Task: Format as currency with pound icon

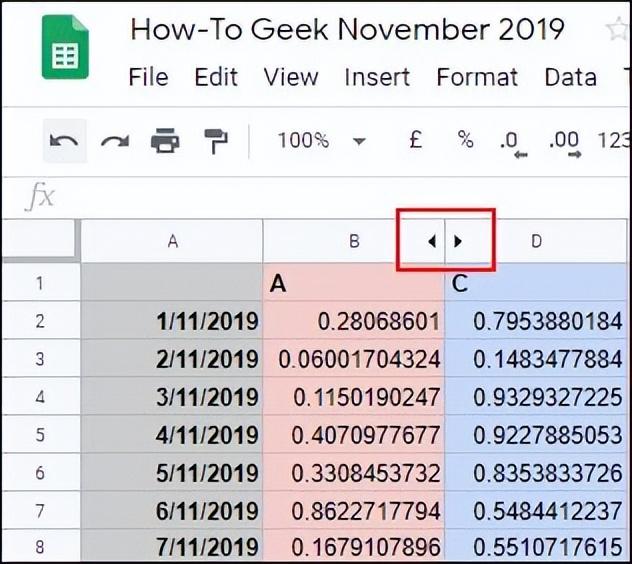Action: click(416, 140)
